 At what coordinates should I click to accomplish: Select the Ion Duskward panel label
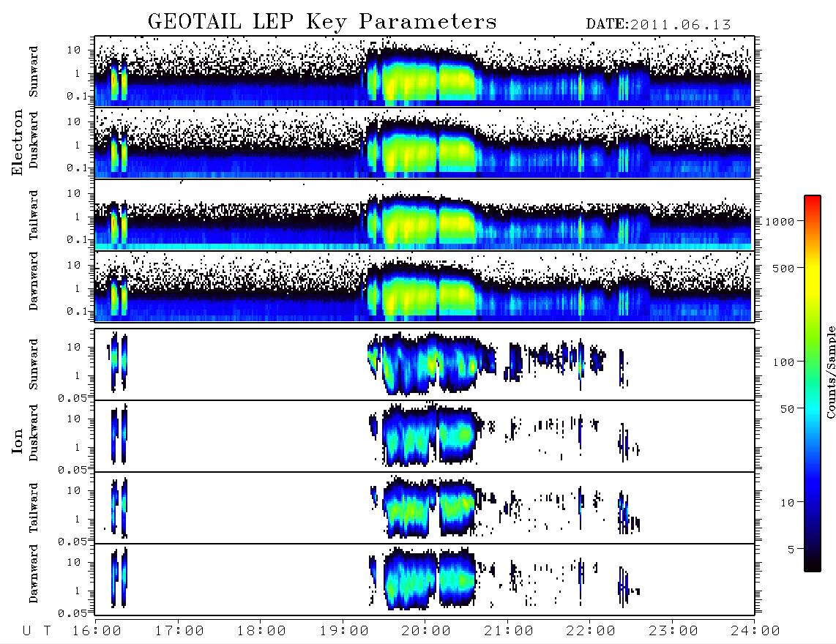click(x=34, y=433)
